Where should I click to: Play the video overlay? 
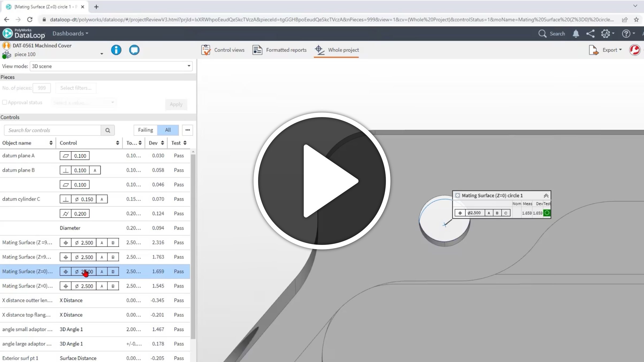pos(322,181)
